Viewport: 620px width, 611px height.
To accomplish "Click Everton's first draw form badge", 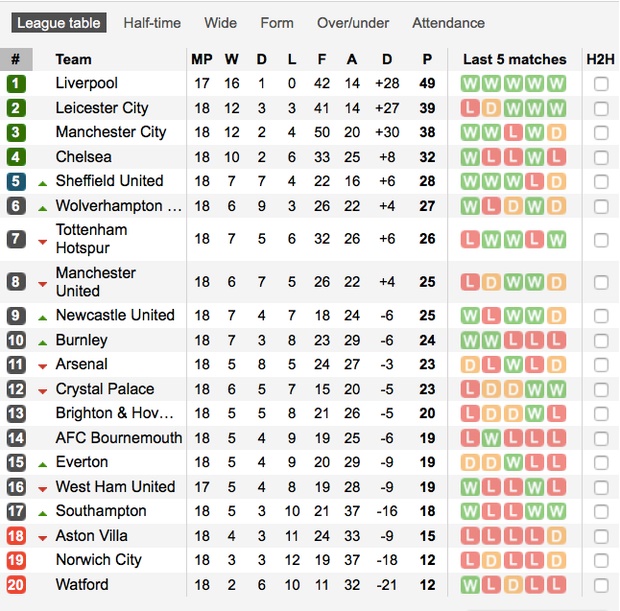I will (x=470, y=463).
